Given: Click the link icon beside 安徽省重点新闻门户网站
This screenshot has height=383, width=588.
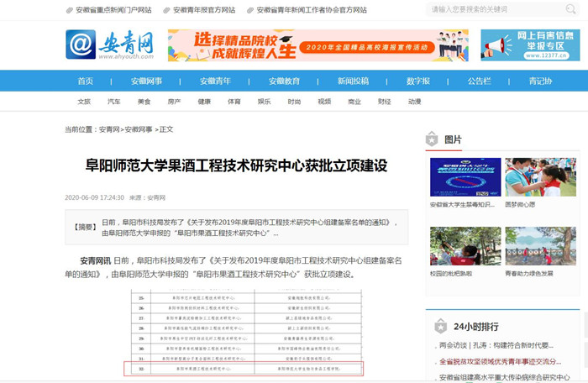Looking at the screenshot, I should click(69, 10).
